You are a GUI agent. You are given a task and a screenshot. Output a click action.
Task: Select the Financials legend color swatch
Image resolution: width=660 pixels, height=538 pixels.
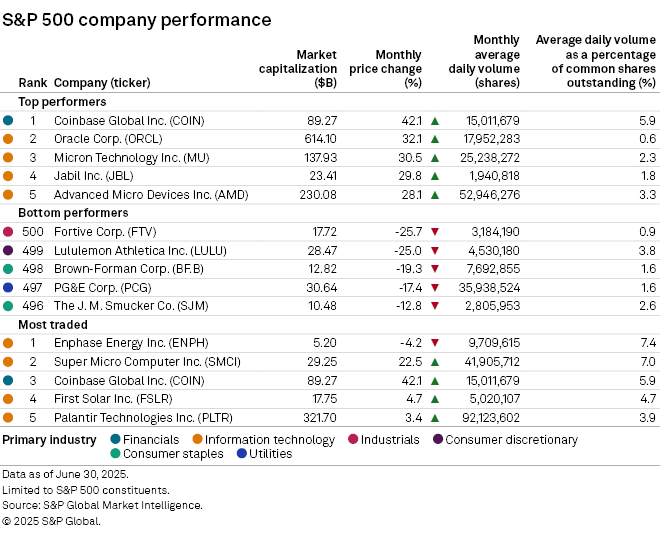(116, 440)
